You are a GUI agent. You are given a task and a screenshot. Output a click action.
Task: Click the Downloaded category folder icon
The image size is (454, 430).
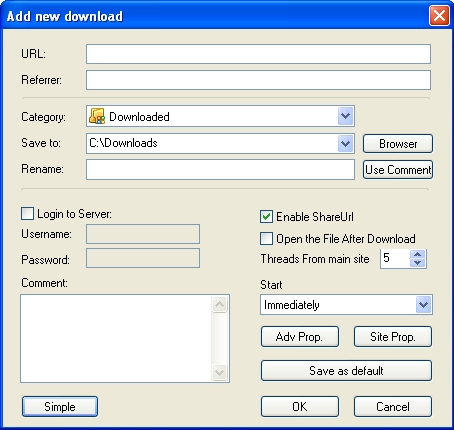click(97, 116)
